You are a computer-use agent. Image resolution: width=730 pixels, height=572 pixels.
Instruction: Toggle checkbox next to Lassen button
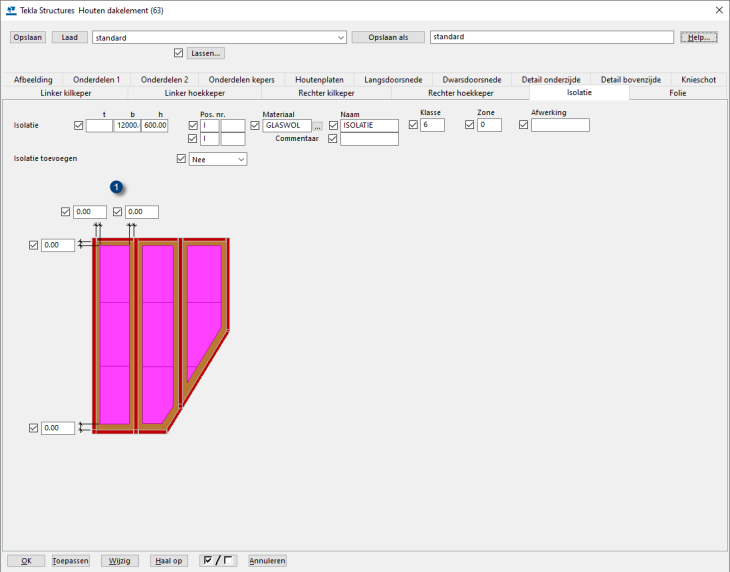click(x=179, y=53)
